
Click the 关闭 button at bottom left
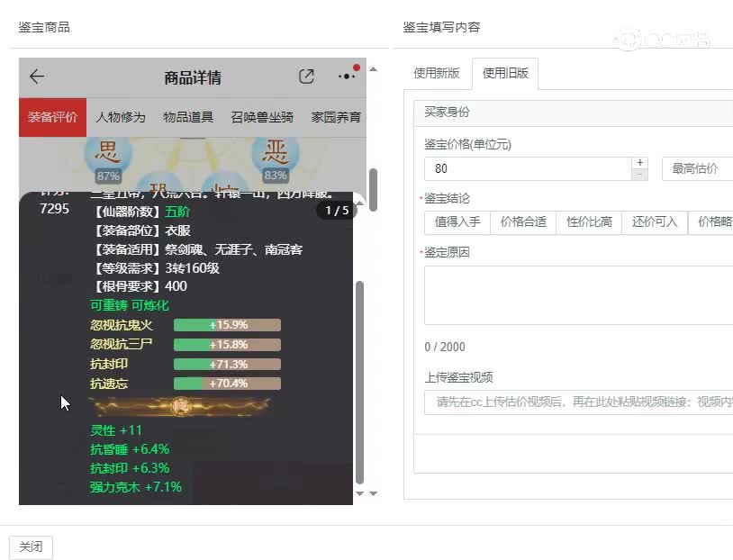click(x=32, y=546)
